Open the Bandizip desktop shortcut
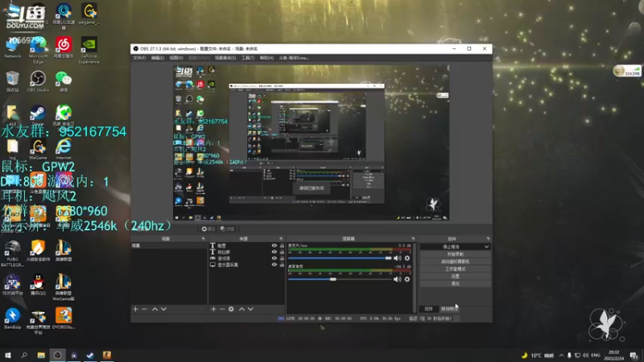Image resolution: width=644 pixels, height=362 pixels. point(12,319)
